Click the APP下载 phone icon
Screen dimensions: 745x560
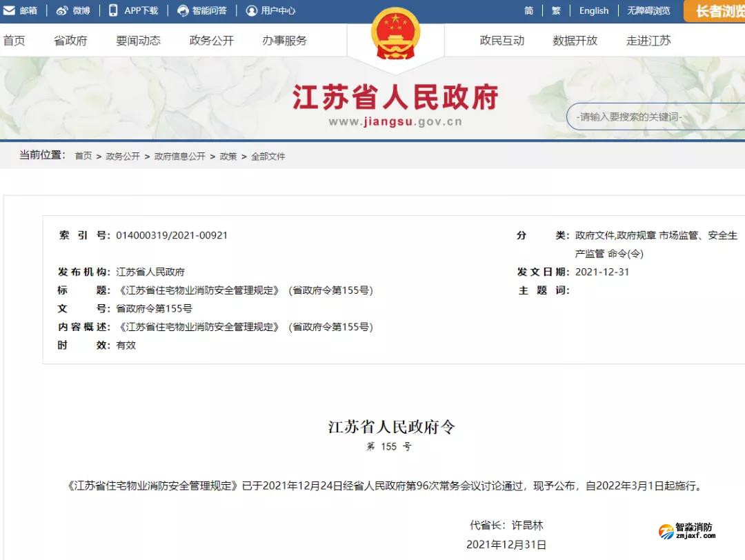[113, 10]
